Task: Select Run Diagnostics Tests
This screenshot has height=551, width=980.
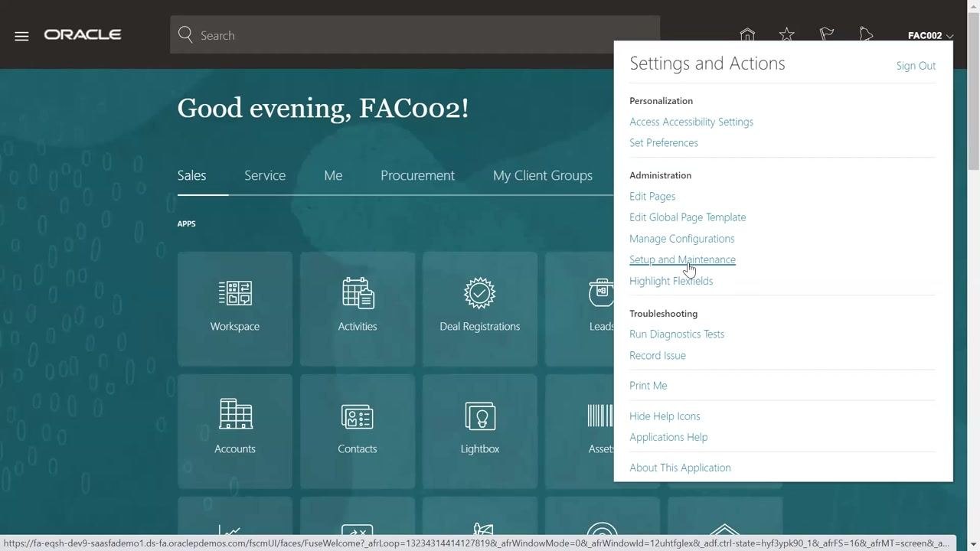Action: tap(677, 334)
